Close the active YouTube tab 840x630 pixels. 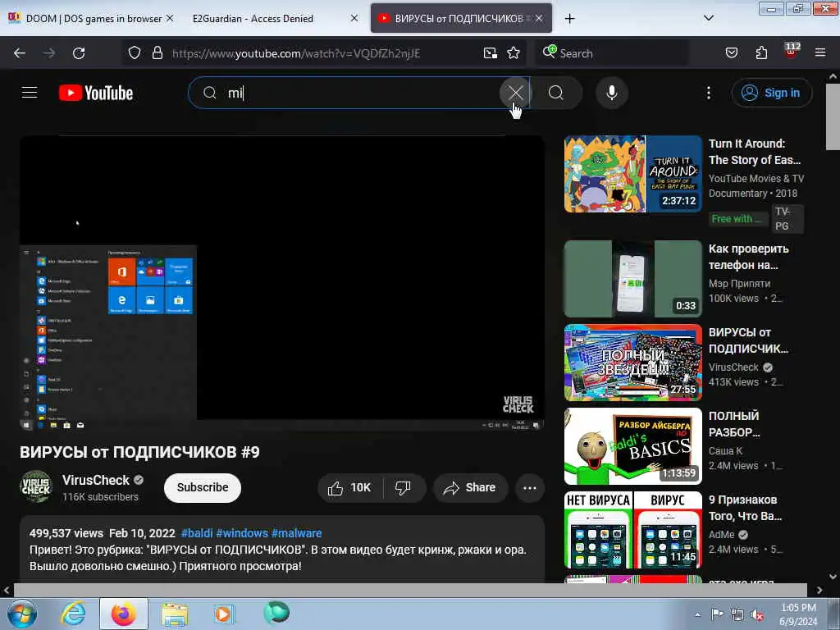pos(539,18)
